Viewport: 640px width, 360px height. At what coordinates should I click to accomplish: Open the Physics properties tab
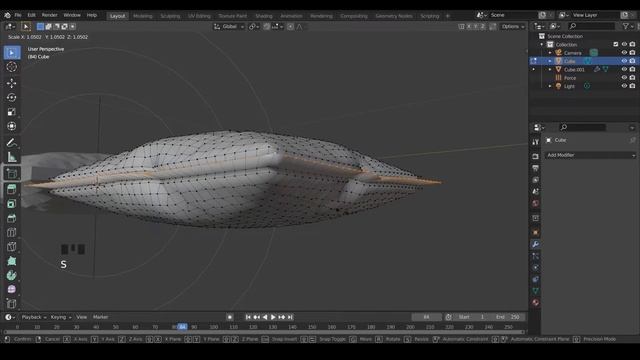point(536,268)
